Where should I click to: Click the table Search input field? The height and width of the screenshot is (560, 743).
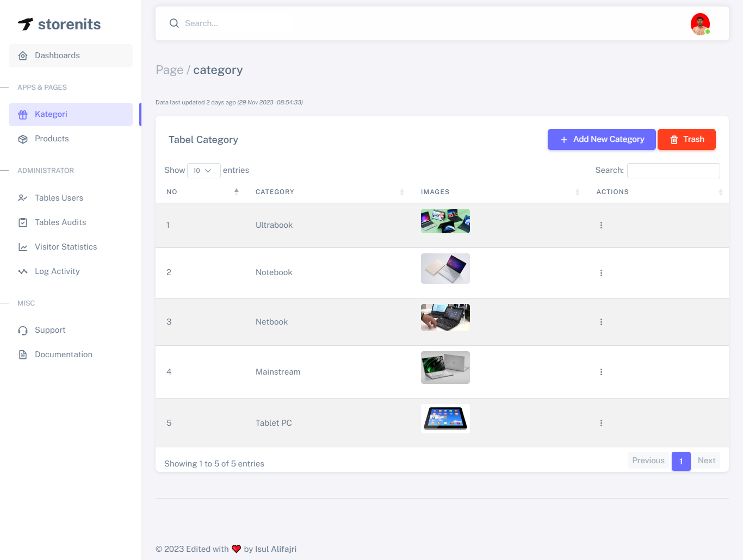(673, 171)
